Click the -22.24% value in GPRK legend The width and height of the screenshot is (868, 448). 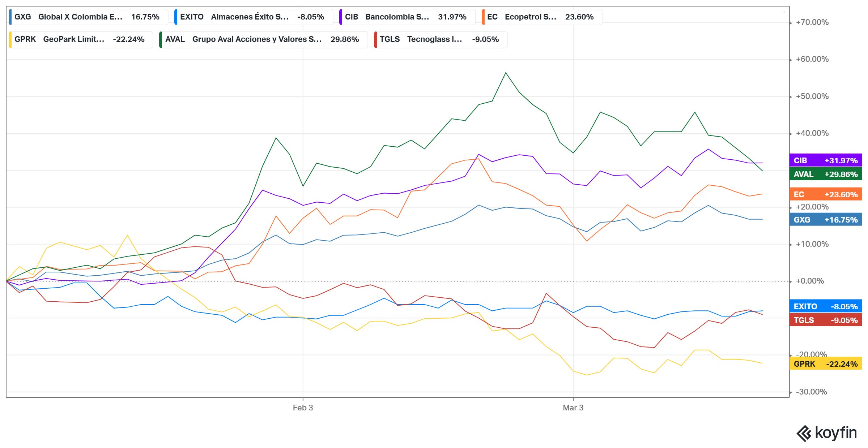click(x=128, y=39)
